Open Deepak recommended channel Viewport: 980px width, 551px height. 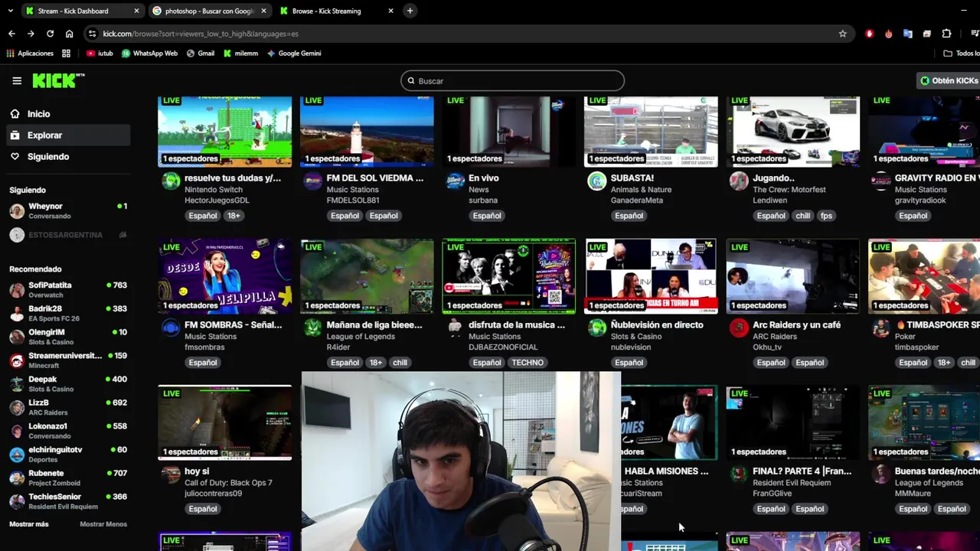(68, 383)
